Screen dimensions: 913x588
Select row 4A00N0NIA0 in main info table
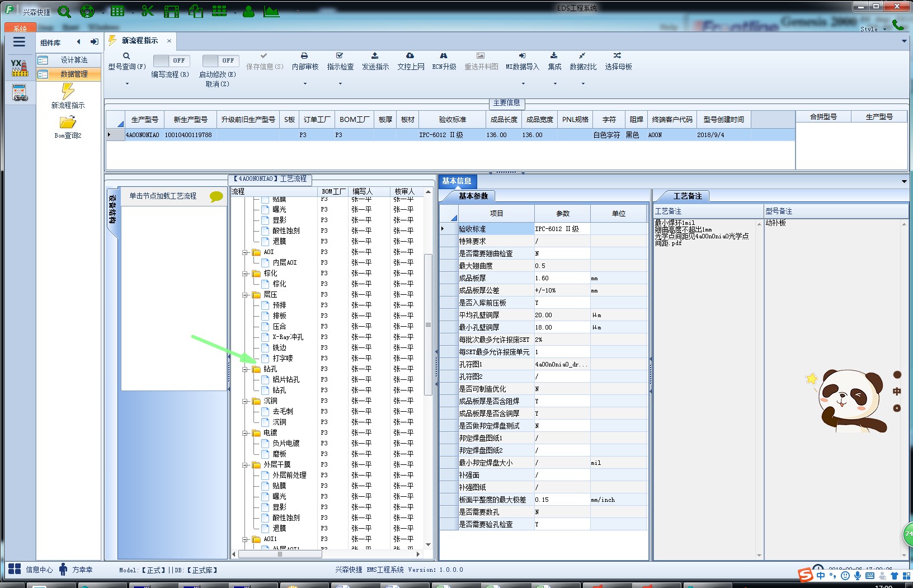tap(450, 135)
